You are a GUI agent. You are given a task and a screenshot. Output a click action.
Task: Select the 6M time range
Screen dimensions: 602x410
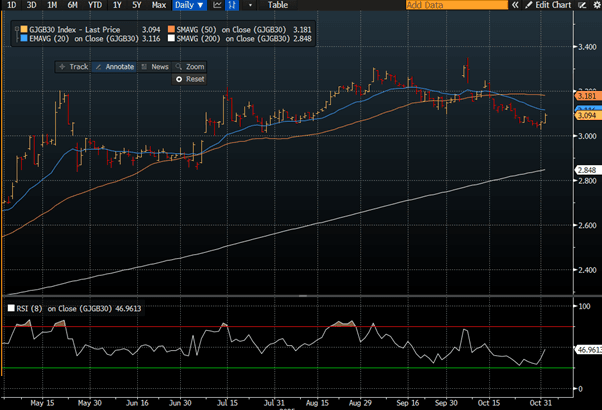coord(72,6)
